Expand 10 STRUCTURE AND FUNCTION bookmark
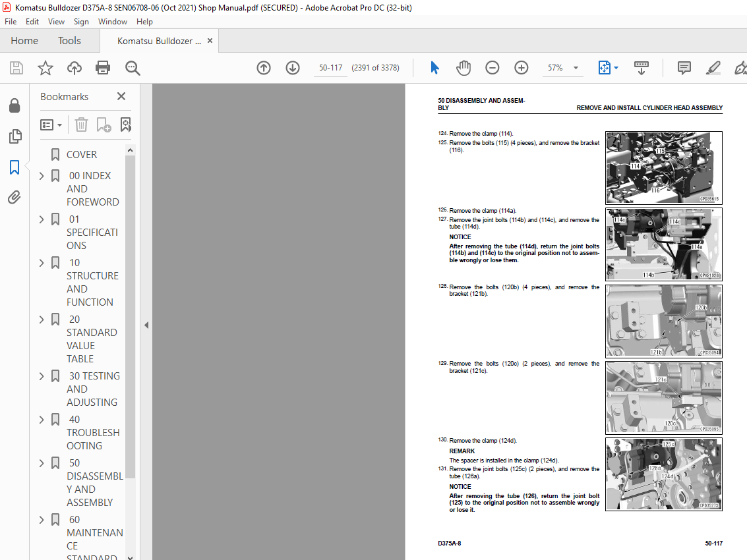 [42, 263]
